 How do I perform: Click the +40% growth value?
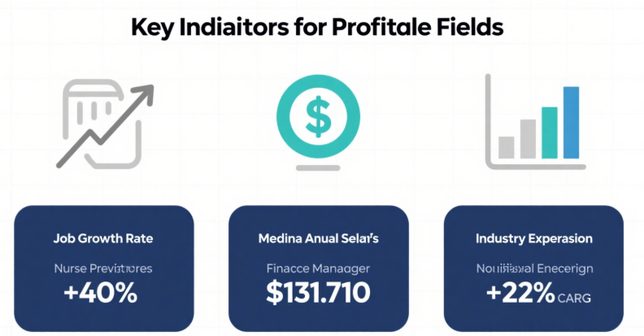pyautogui.click(x=103, y=294)
